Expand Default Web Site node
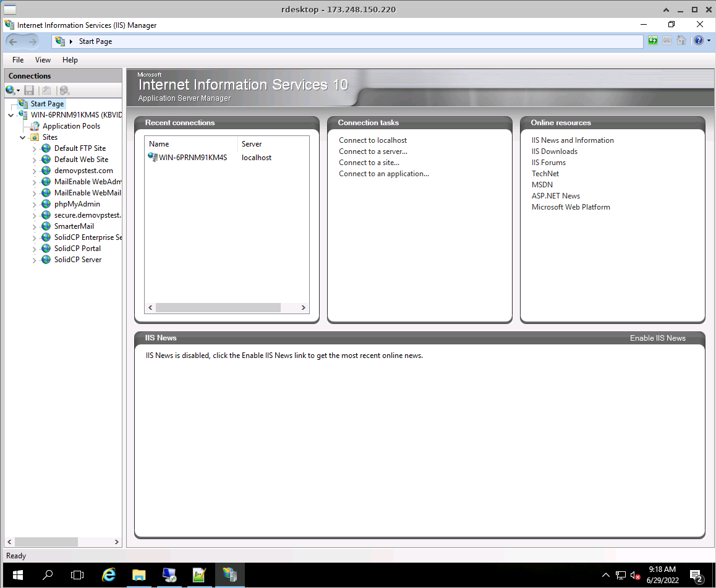Image resolution: width=716 pixels, height=588 pixels. point(34,160)
